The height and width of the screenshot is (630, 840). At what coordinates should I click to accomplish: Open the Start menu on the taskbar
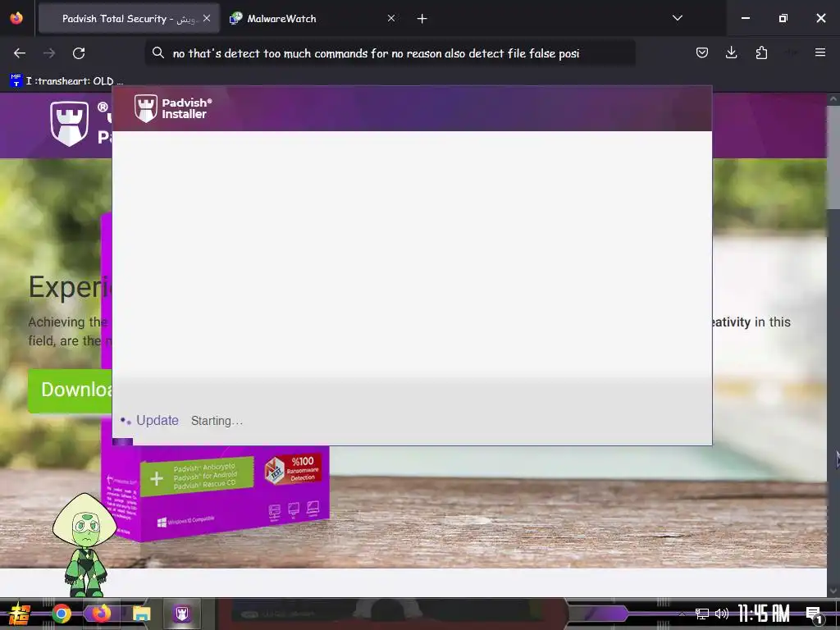coord(19,614)
